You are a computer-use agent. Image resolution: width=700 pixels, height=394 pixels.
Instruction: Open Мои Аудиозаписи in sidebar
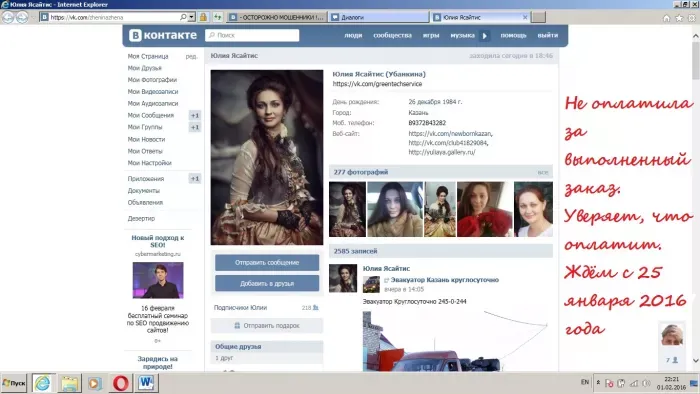(x=153, y=103)
